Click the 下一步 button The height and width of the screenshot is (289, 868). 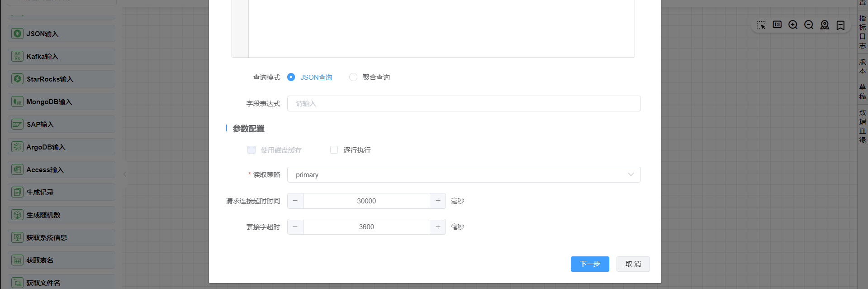click(x=590, y=264)
